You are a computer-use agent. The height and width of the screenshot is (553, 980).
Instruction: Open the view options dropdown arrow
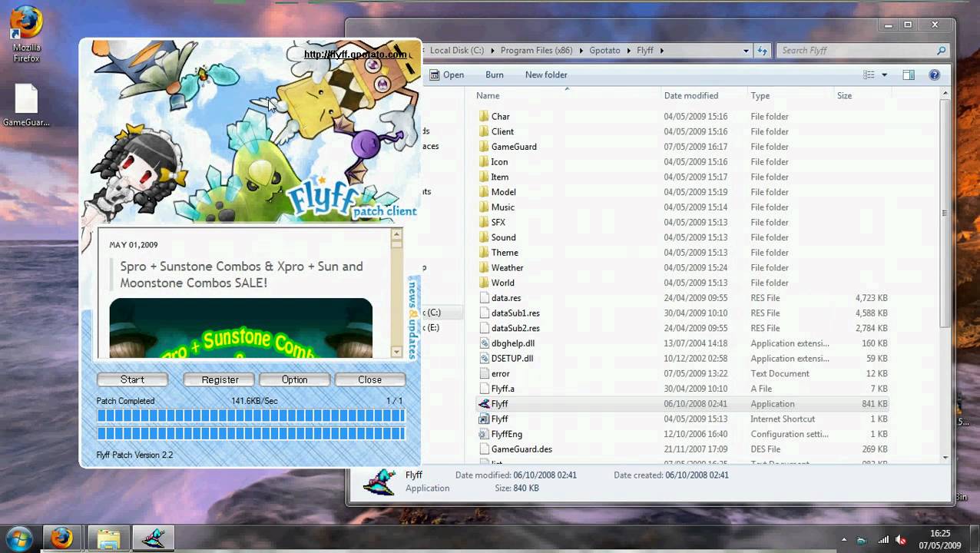(x=884, y=75)
